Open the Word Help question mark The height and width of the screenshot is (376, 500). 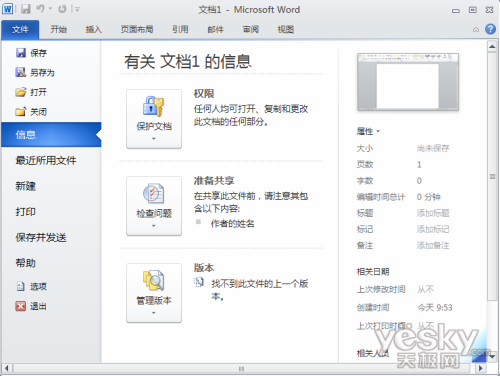[490, 29]
